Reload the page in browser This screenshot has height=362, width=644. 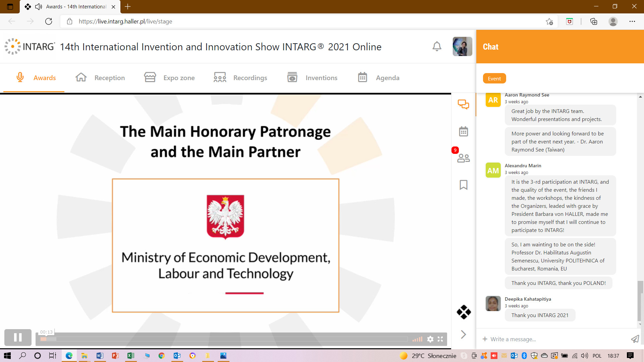(x=49, y=21)
